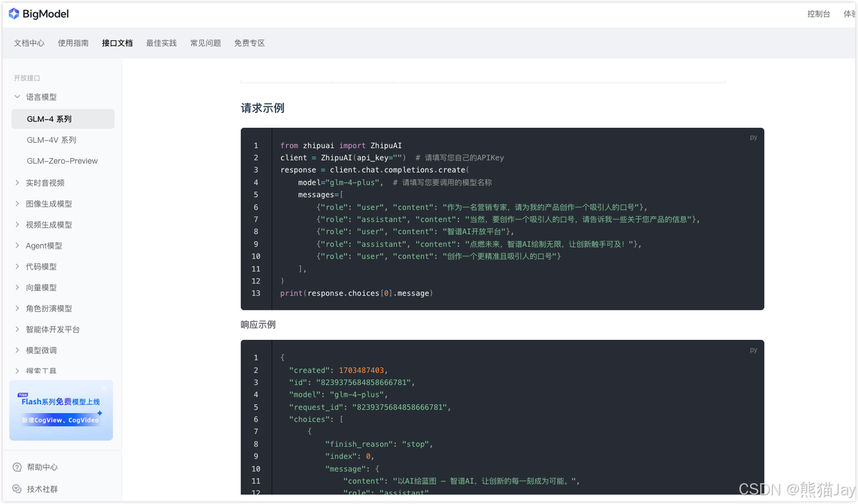This screenshot has height=504, width=858.
Task: Click the 实时音视频 label
Action: click(x=45, y=183)
